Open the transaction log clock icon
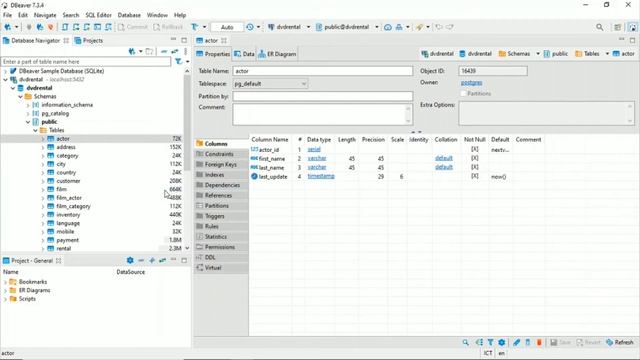The image size is (640, 360). click(250, 27)
